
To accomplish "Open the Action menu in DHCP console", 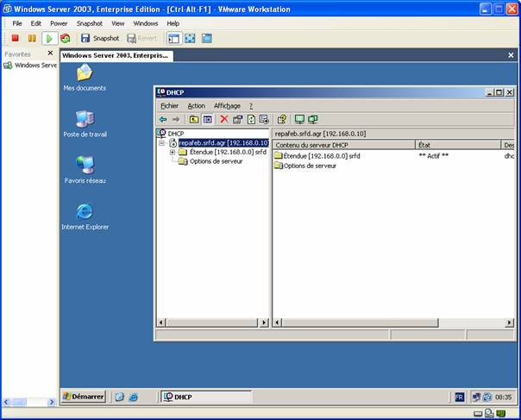I will (197, 106).
